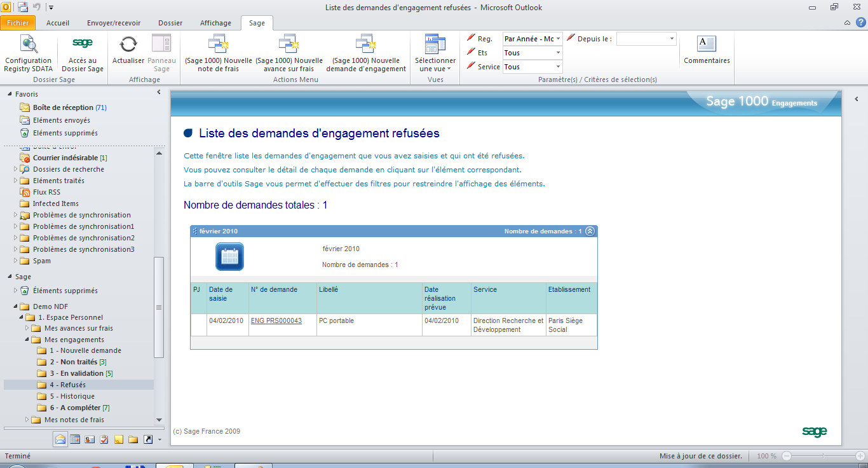Image resolution: width=868 pixels, height=468 pixels.
Task: Switch to Contacts view in navigation bar
Action: [90, 439]
